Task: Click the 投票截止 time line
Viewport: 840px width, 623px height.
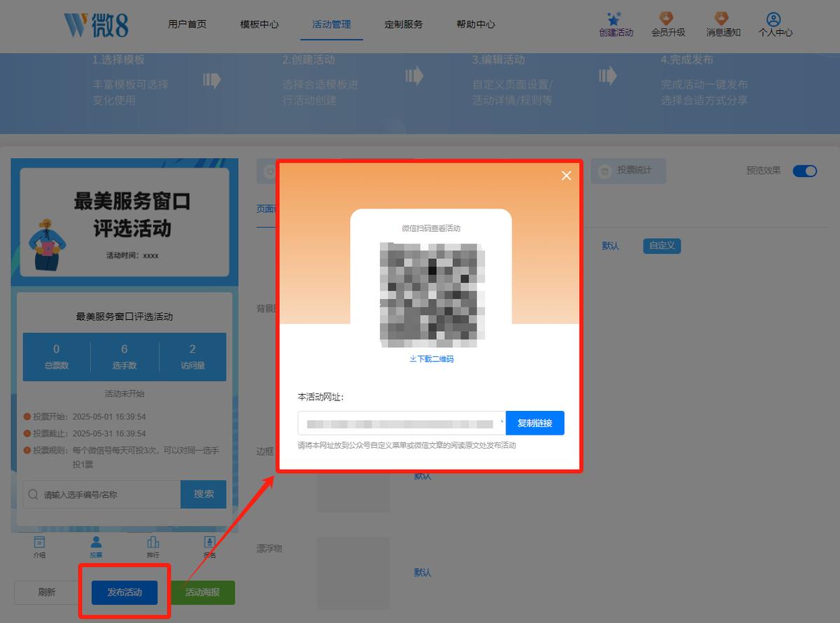Action: pos(85,433)
